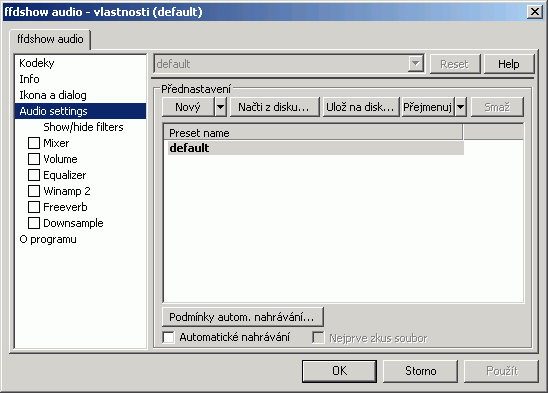Toggle the Winamp 2 checkbox
The height and width of the screenshot is (393, 548).
tap(34, 191)
